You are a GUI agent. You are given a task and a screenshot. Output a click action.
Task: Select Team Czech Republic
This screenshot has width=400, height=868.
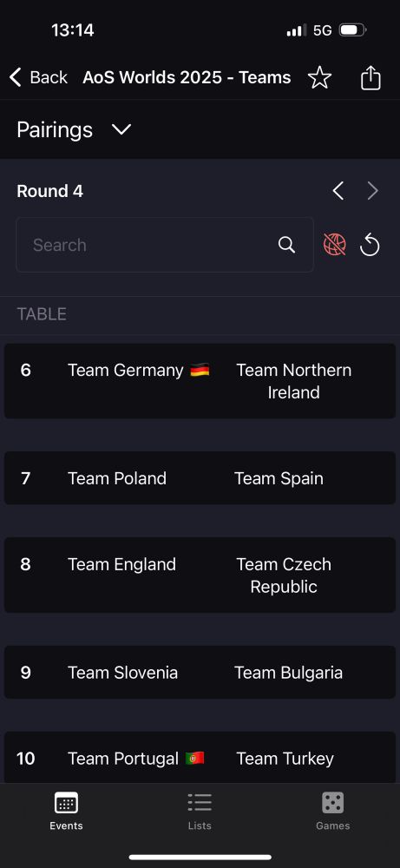tap(284, 575)
